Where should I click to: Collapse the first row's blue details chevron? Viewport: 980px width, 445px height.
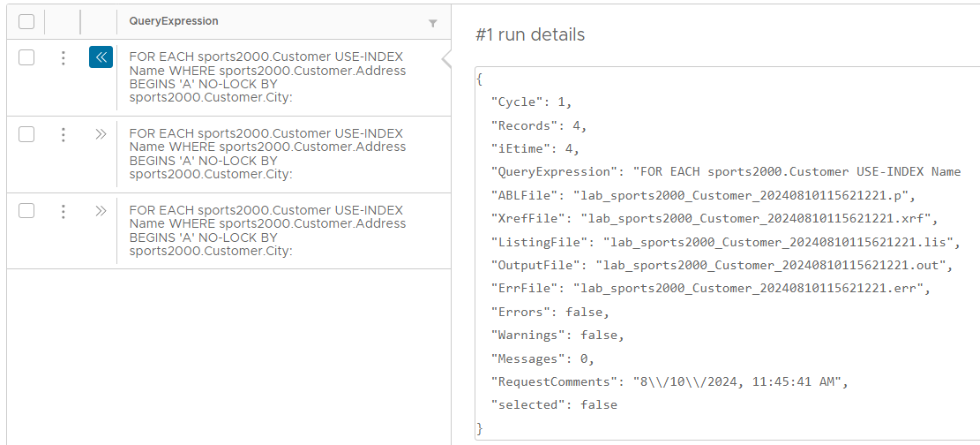[101, 58]
